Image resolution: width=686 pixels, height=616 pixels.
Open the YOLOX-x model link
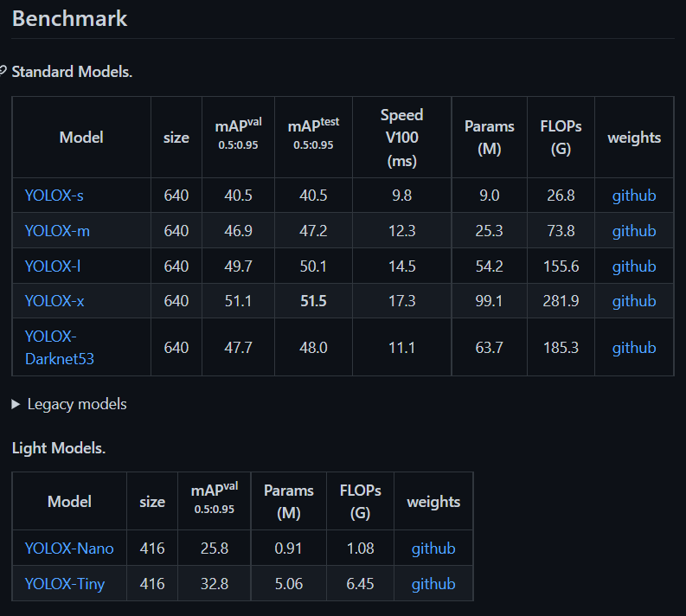click(x=54, y=301)
